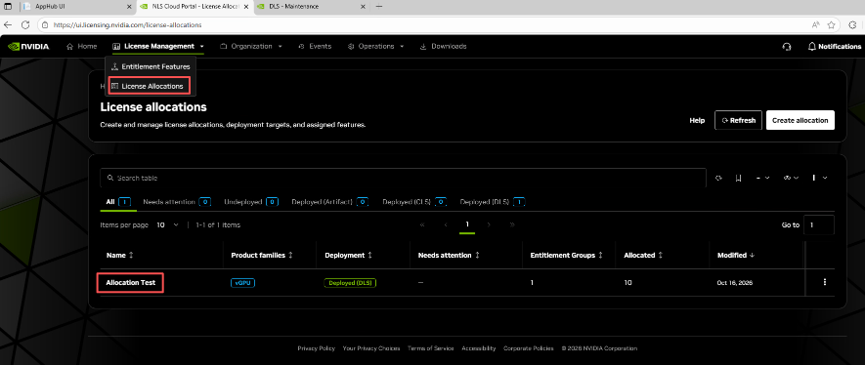The width and height of the screenshot is (865, 365).
Task: Switch to AppHub UI browser tab
Action: tap(77, 7)
